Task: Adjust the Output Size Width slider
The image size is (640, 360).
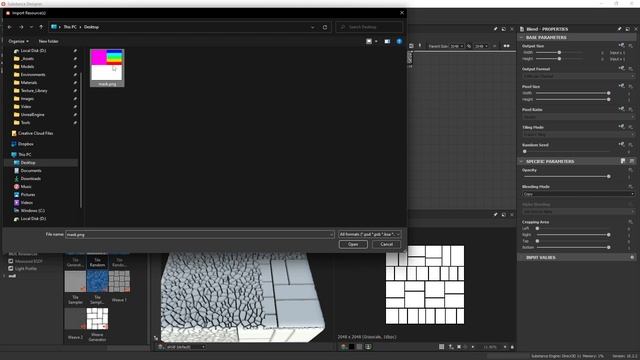Action: (x=559, y=53)
